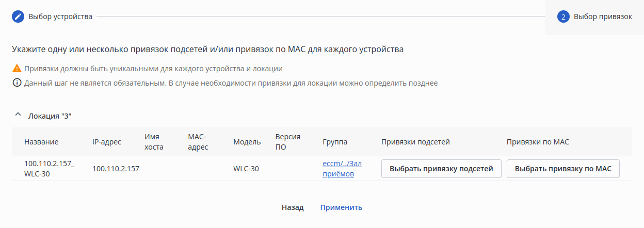
Task: Select the device name 100.110.2.157_WLC-30 cell
Action: [50, 169]
